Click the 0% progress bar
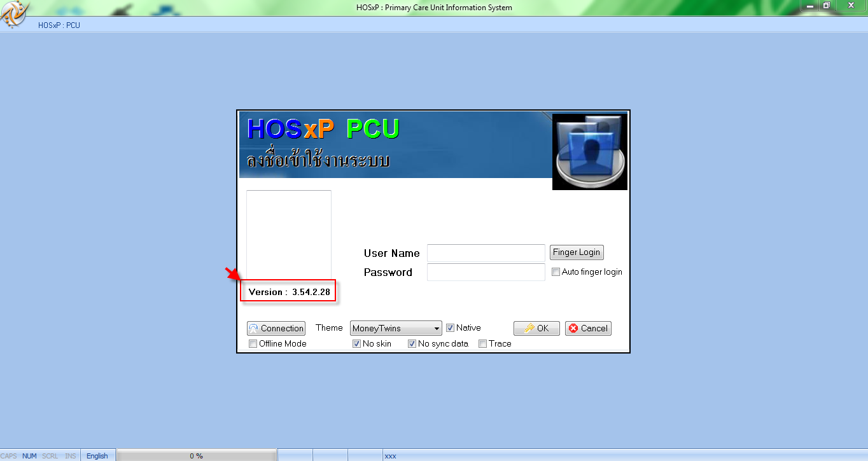The width and height of the screenshot is (868, 461). [x=197, y=455]
